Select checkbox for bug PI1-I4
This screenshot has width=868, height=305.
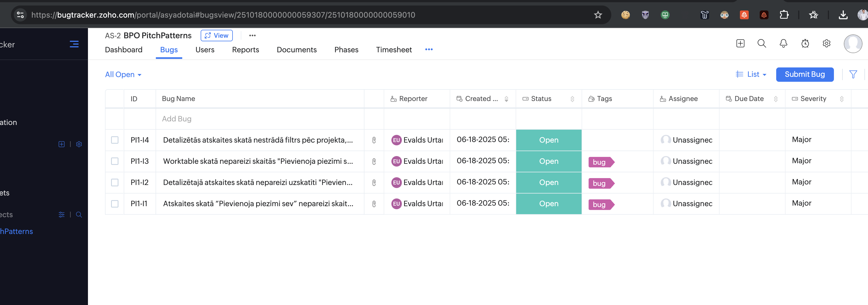click(x=115, y=140)
